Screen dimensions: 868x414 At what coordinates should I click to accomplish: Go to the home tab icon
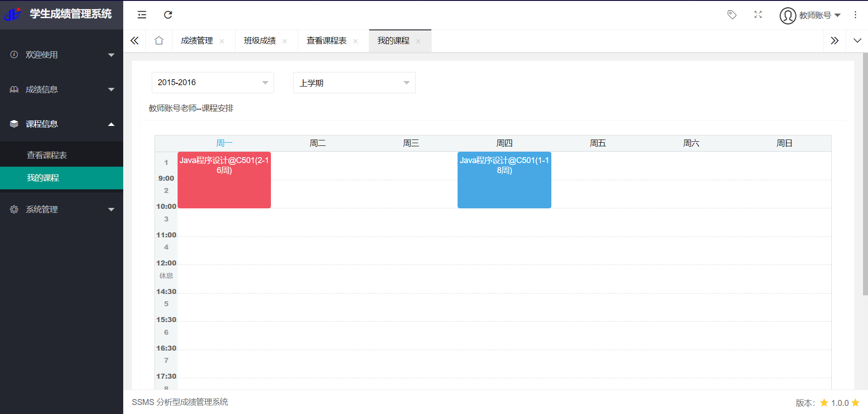(159, 41)
